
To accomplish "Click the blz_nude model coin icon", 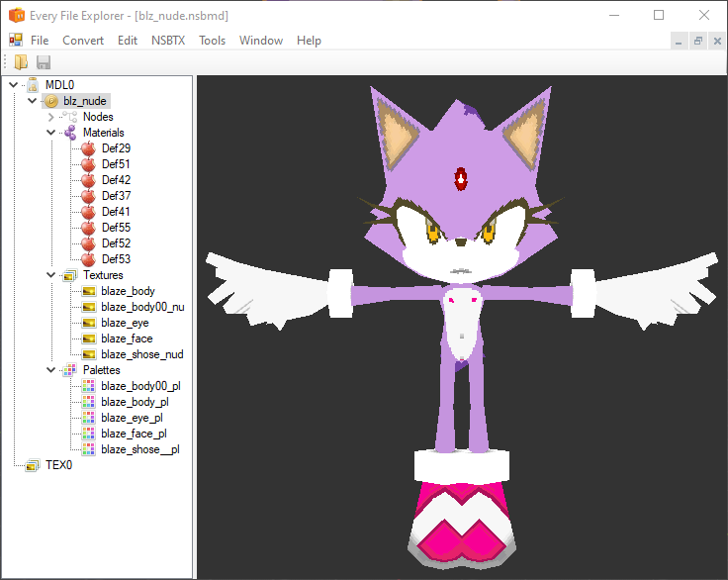I will (x=51, y=101).
